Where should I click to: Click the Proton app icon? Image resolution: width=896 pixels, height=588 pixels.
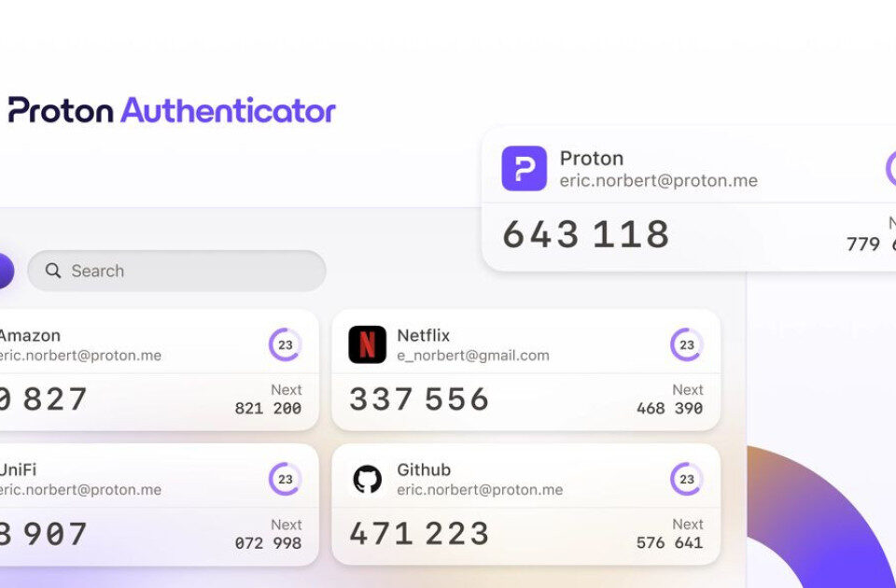[x=524, y=169]
